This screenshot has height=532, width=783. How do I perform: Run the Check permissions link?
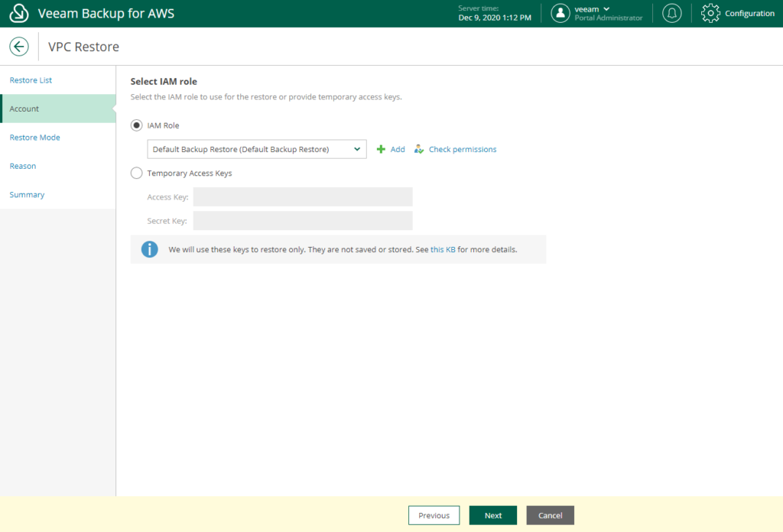[x=463, y=149]
